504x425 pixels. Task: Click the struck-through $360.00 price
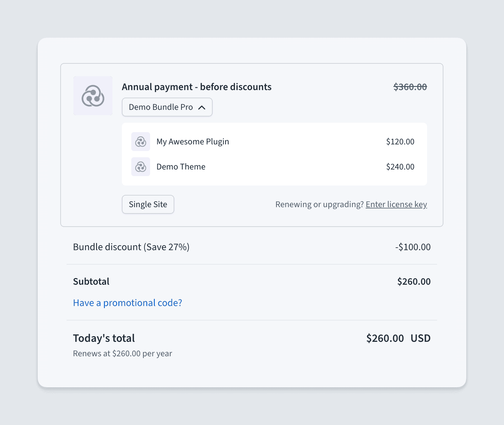[x=410, y=87]
